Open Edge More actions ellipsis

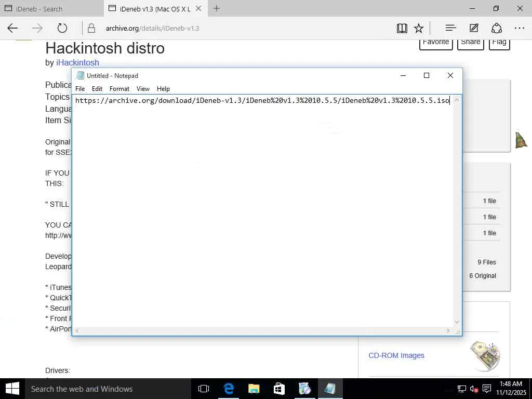pos(520,28)
